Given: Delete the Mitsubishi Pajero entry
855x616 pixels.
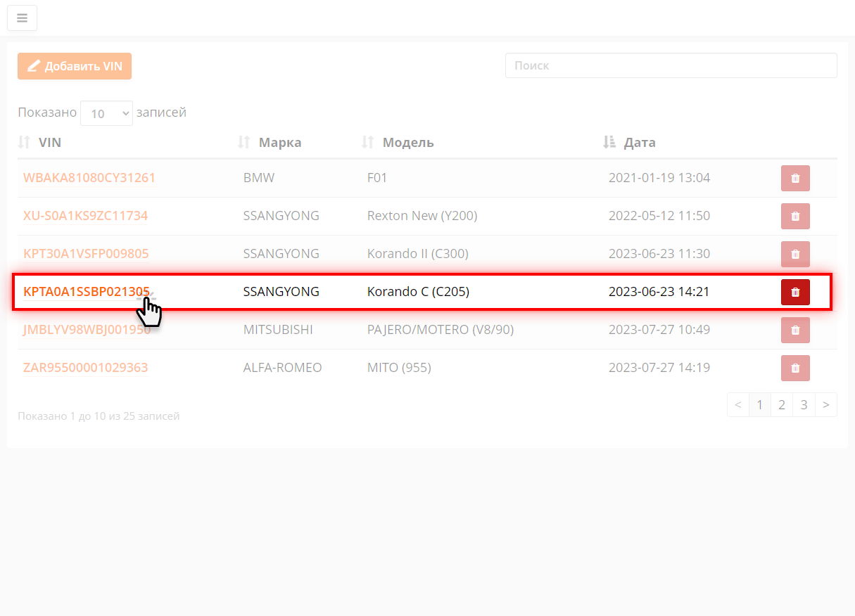Looking at the screenshot, I should pyautogui.click(x=795, y=331).
